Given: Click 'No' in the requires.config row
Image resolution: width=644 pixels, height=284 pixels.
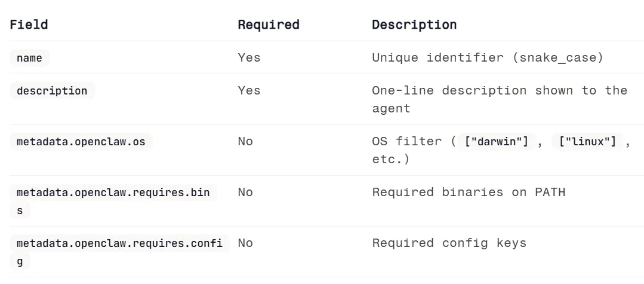Looking at the screenshot, I should tap(245, 243).
